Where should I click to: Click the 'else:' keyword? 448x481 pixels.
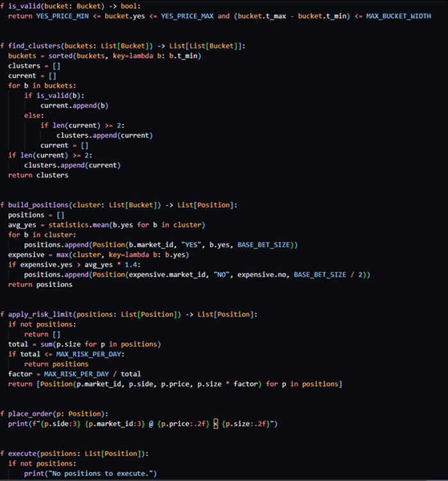(x=34, y=116)
